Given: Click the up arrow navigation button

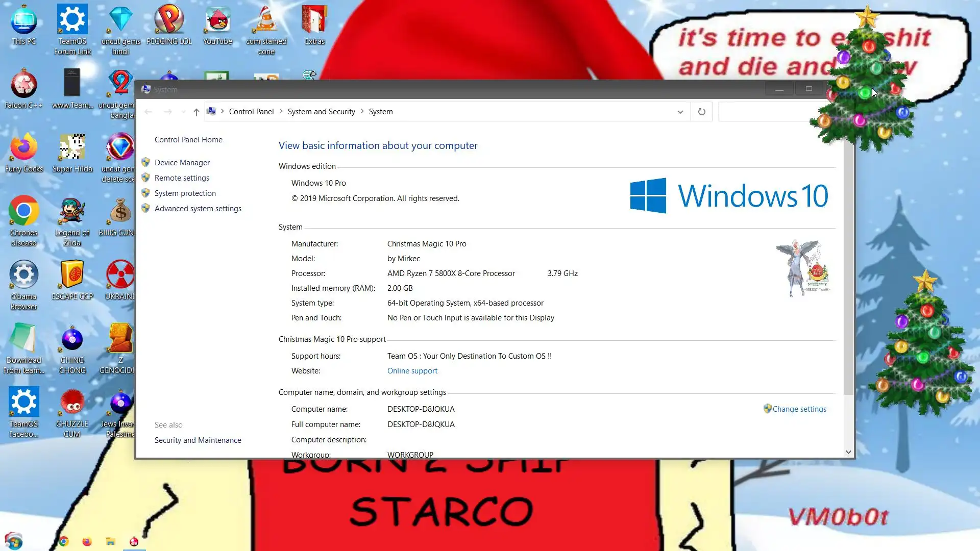Looking at the screenshot, I should coord(196,112).
